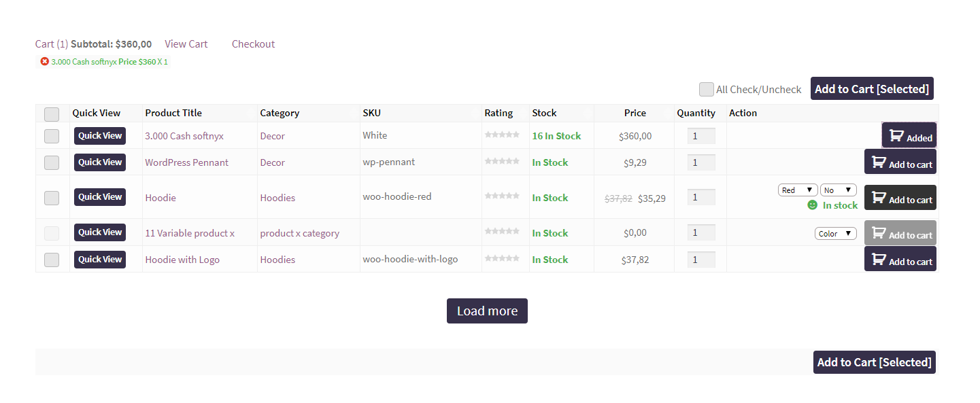Open the No logo dropdown for Hoodie

838,190
